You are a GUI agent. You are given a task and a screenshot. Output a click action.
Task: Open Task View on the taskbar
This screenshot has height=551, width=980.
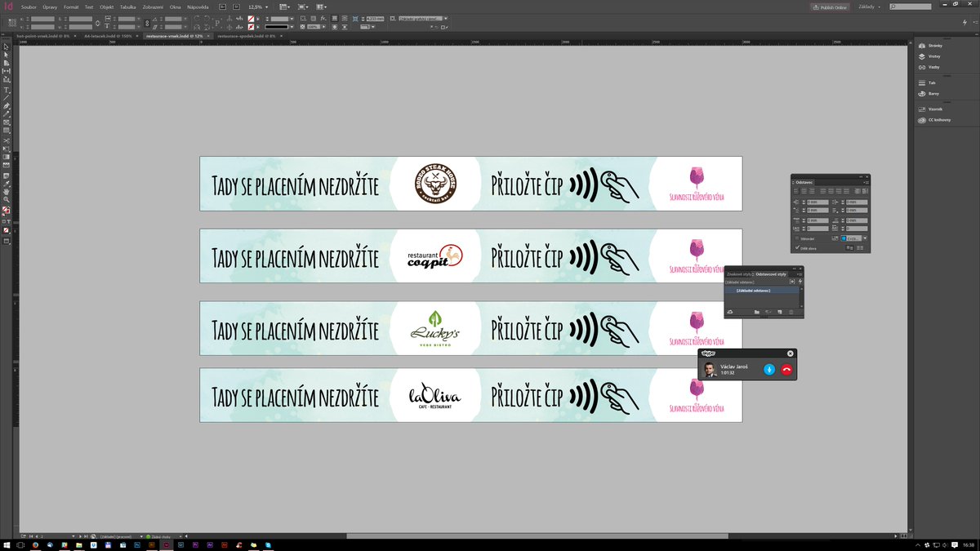20,544
